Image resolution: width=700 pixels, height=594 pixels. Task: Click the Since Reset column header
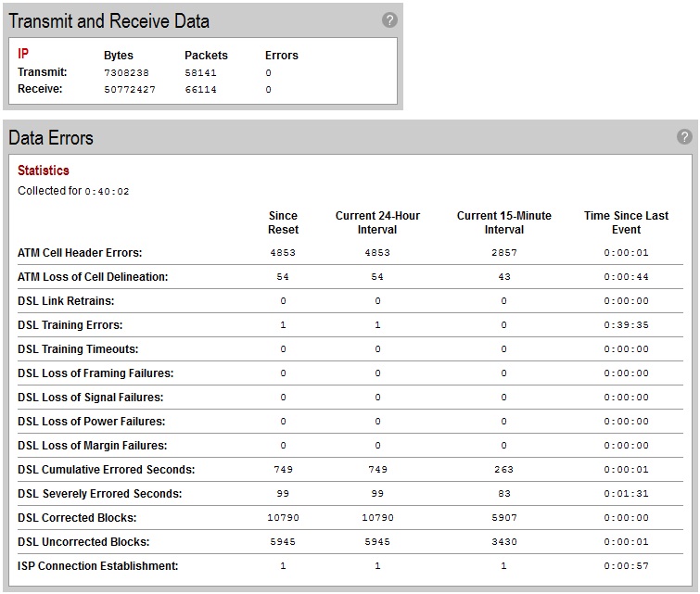pos(283,222)
